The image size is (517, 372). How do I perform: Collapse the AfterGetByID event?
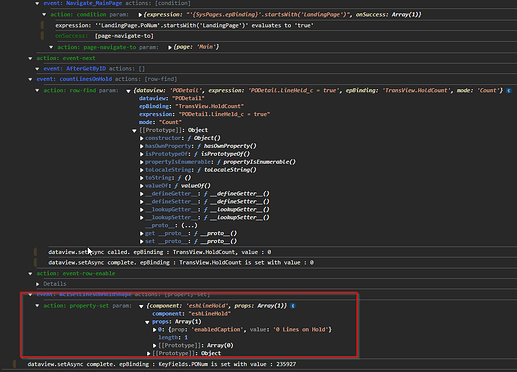37,69
